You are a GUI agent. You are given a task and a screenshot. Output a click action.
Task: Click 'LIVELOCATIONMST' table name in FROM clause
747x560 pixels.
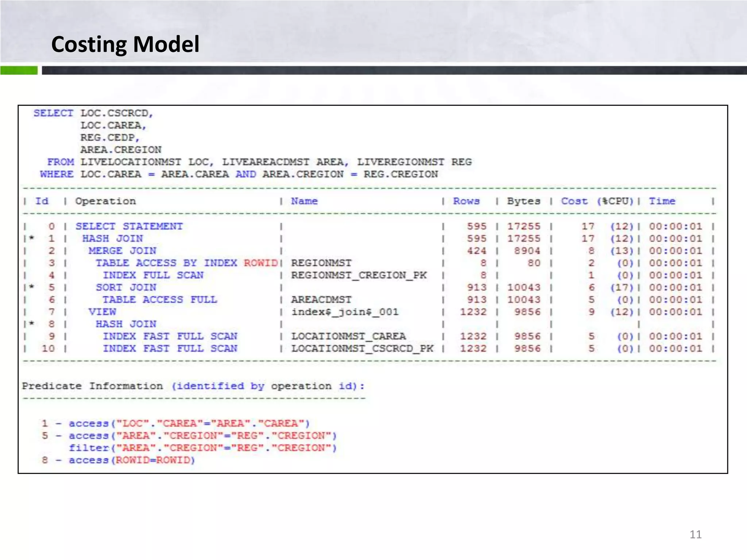coord(131,162)
